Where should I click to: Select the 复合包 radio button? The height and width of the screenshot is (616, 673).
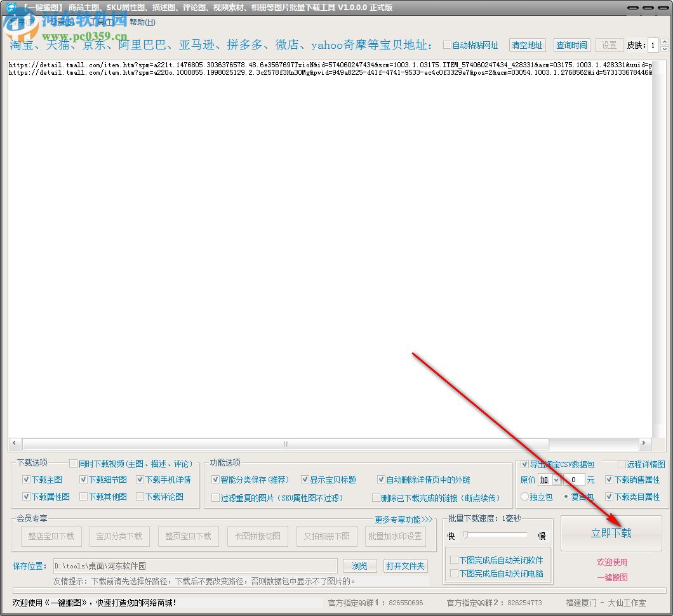pos(566,497)
